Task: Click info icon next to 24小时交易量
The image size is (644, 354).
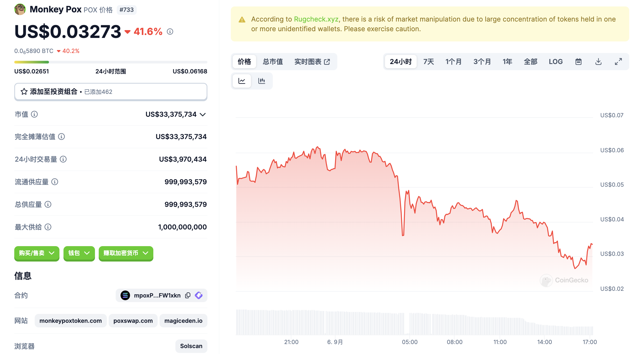Action: click(x=63, y=159)
